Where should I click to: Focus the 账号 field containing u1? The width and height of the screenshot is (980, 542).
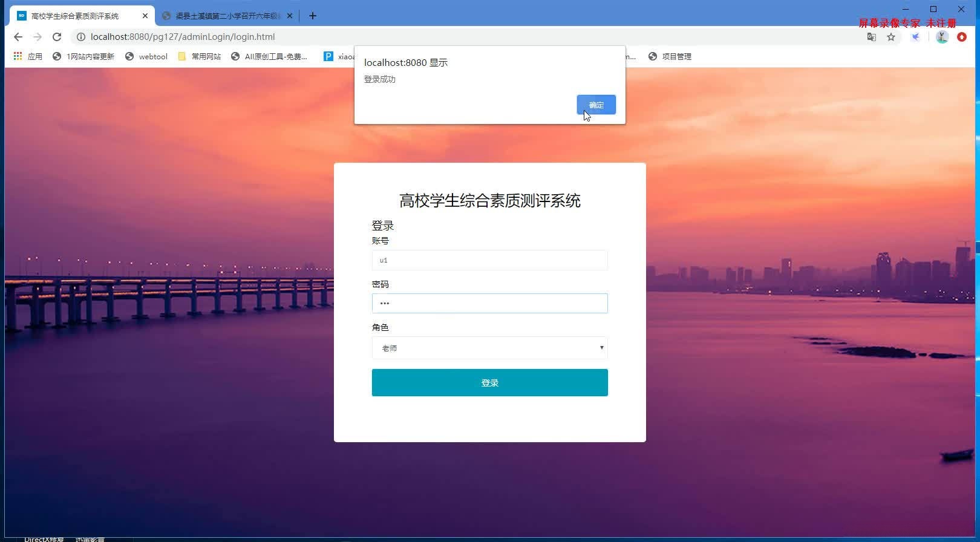click(x=489, y=260)
